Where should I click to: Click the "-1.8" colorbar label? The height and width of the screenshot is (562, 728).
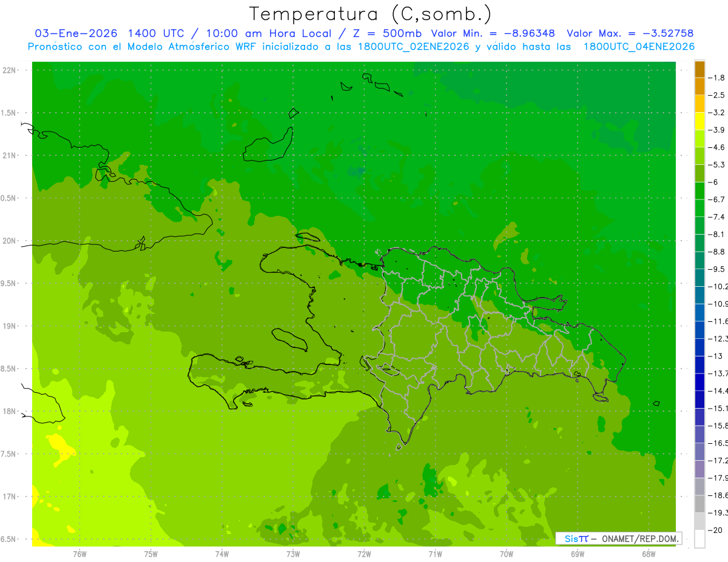(x=716, y=78)
